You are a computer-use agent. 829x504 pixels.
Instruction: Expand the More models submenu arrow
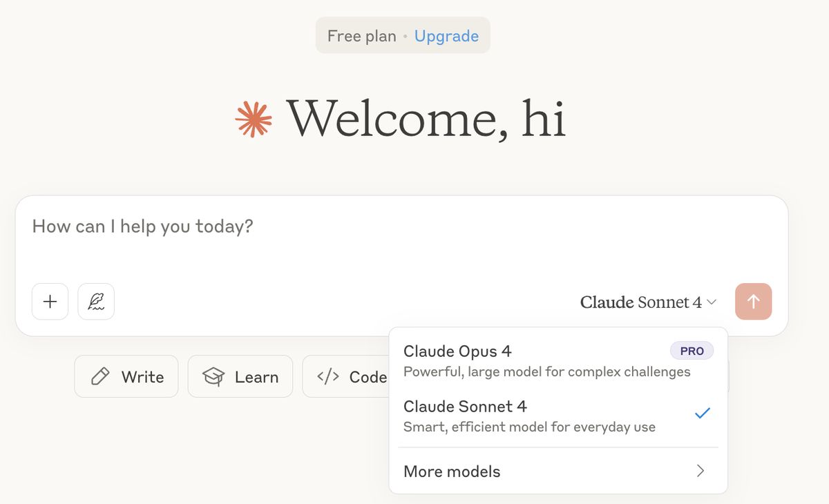click(701, 472)
